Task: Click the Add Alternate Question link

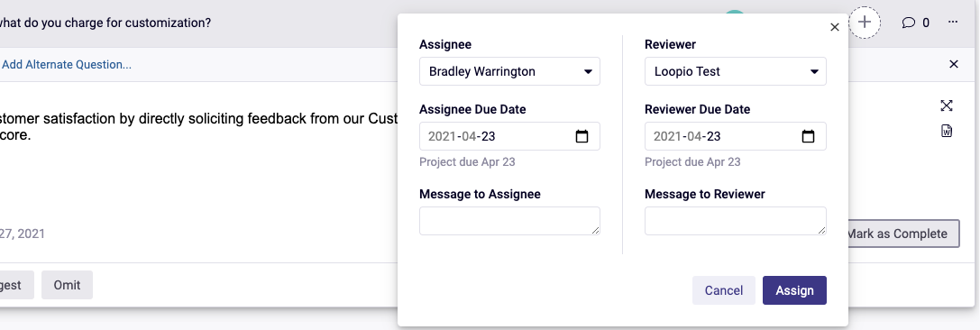Action: [66, 64]
